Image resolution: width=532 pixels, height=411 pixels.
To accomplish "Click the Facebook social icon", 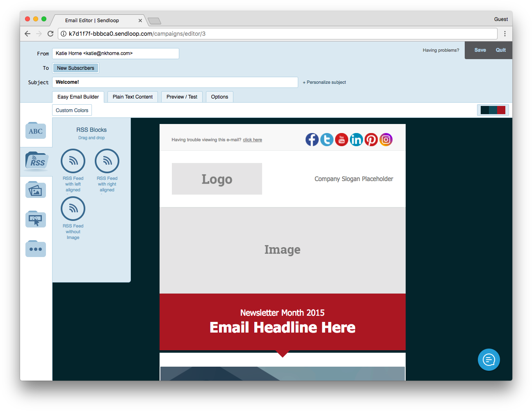I will (x=312, y=140).
